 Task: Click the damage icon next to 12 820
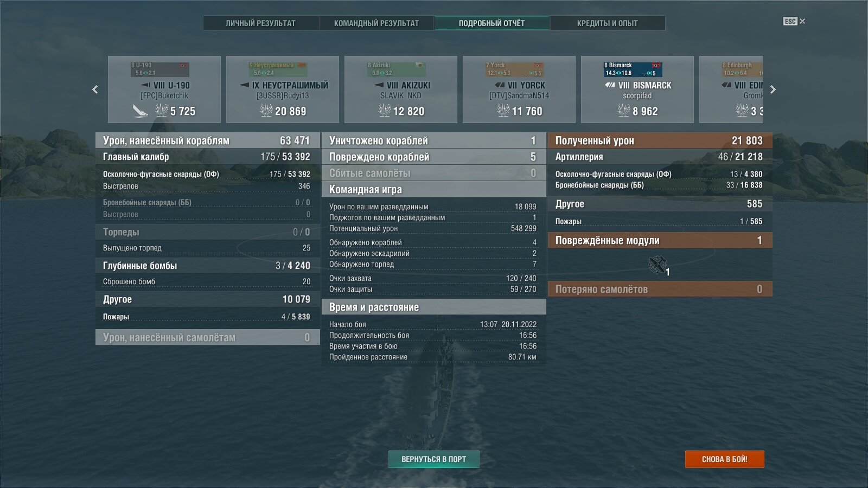click(384, 111)
